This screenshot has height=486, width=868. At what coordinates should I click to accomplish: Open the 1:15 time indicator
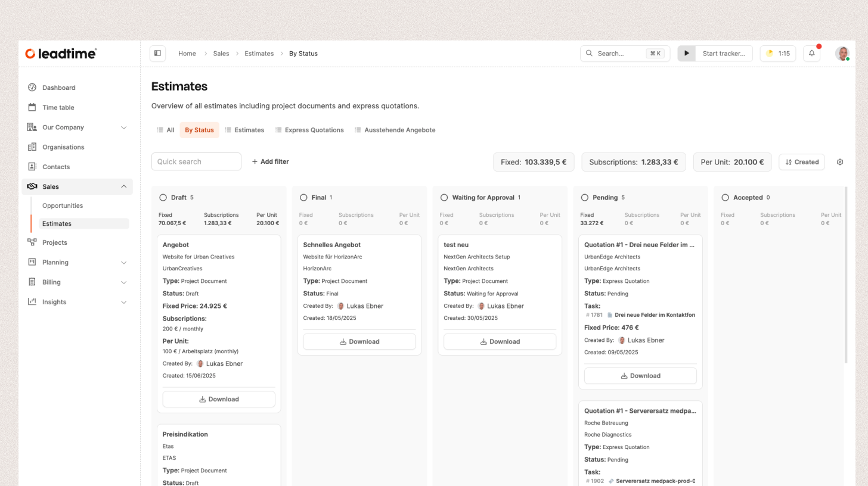pyautogui.click(x=778, y=53)
